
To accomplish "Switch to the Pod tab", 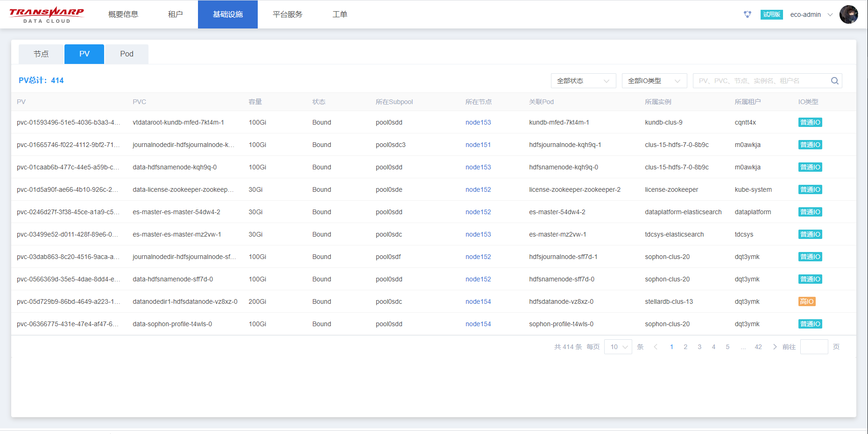I will click(x=127, y=54).
